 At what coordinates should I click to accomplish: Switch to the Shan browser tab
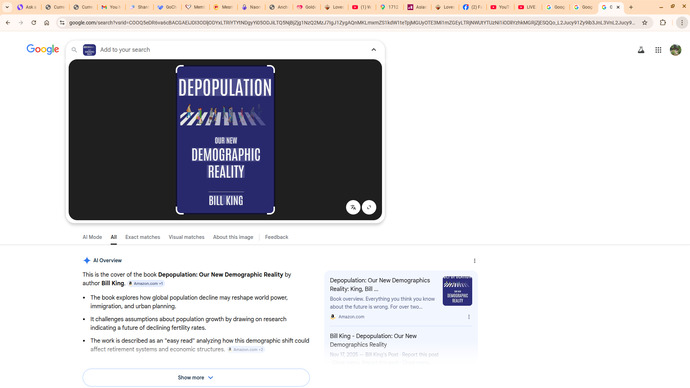(139, 7)
